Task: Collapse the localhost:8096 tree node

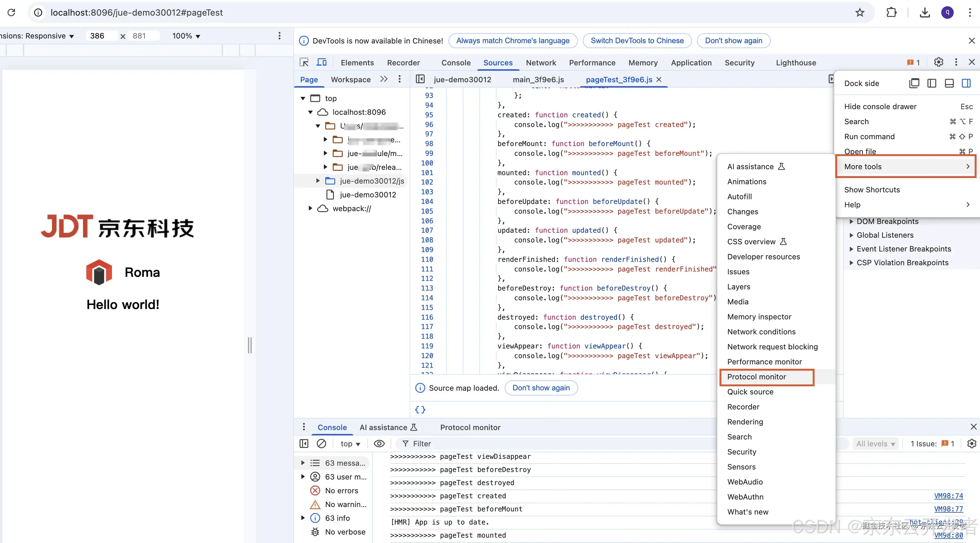Action: coord(310,112)
